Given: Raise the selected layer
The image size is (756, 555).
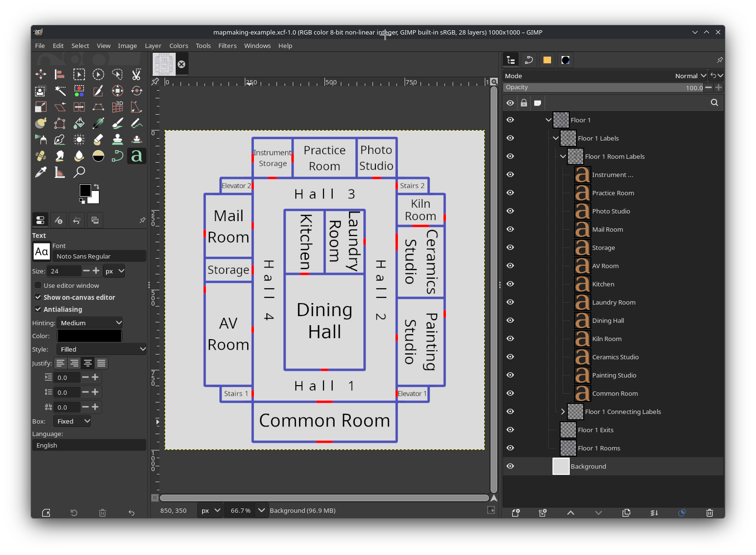Looking at the screenshot, I should pos(571,513).
